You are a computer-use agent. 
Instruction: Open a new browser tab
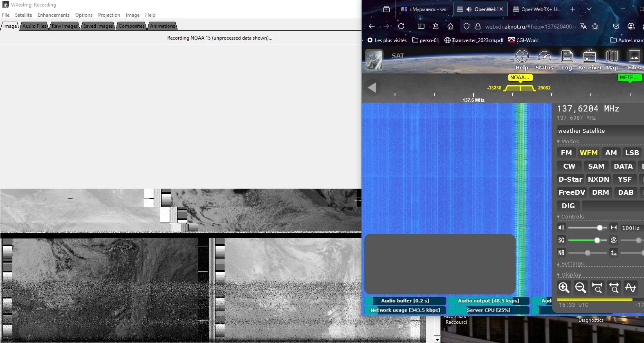(x=572, y=9)
